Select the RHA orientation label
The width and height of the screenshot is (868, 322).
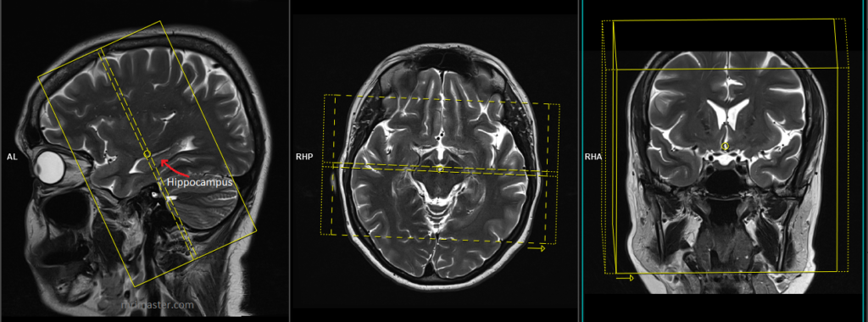(593, 157)
